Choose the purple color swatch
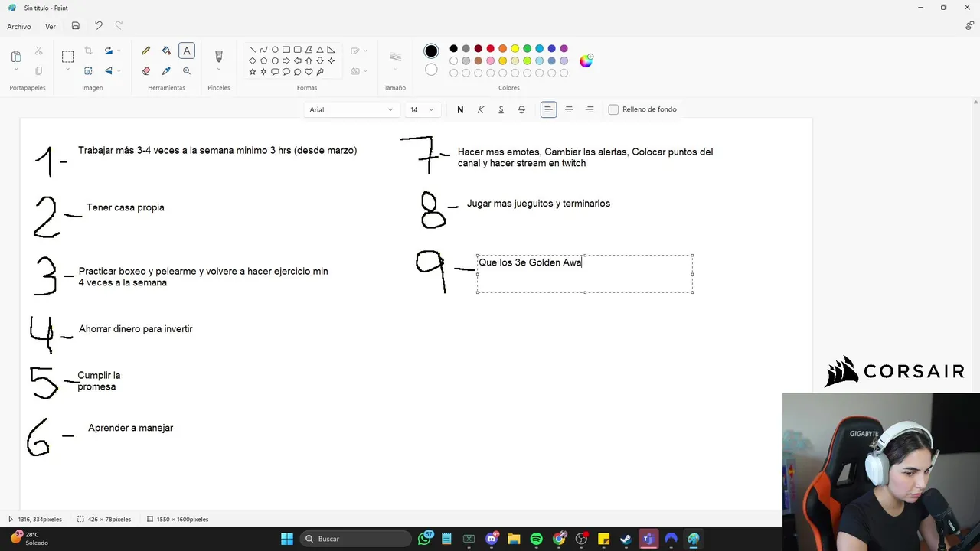Image resolution: width=980 pixels, height=551 pixels. [x=563, y=49]
